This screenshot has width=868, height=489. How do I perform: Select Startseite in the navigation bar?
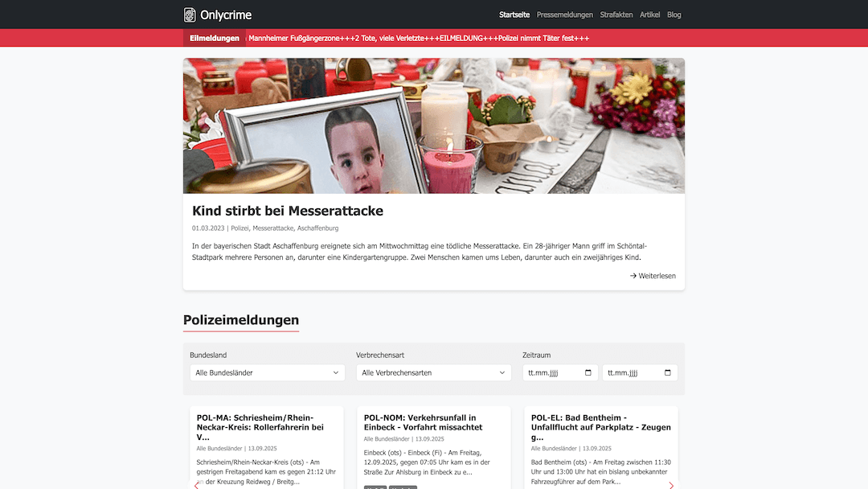pos(515,14)
